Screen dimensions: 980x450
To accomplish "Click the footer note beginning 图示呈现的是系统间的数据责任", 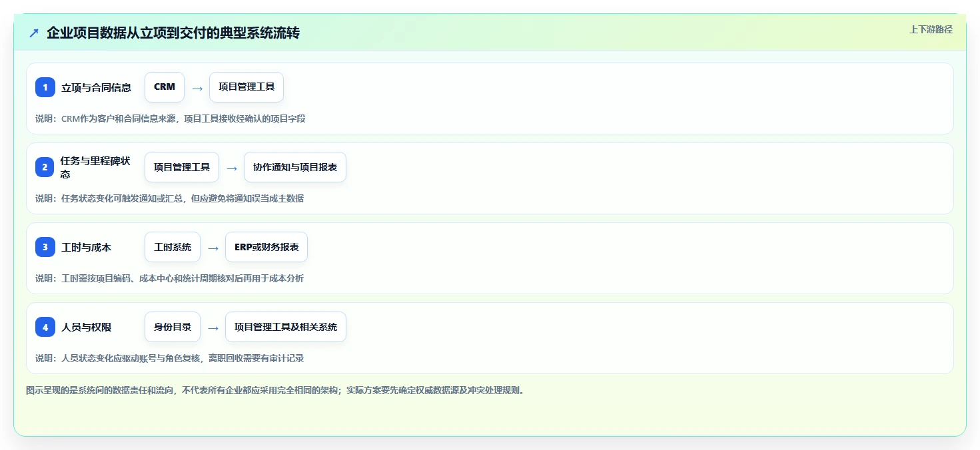I will click(275, 390).
